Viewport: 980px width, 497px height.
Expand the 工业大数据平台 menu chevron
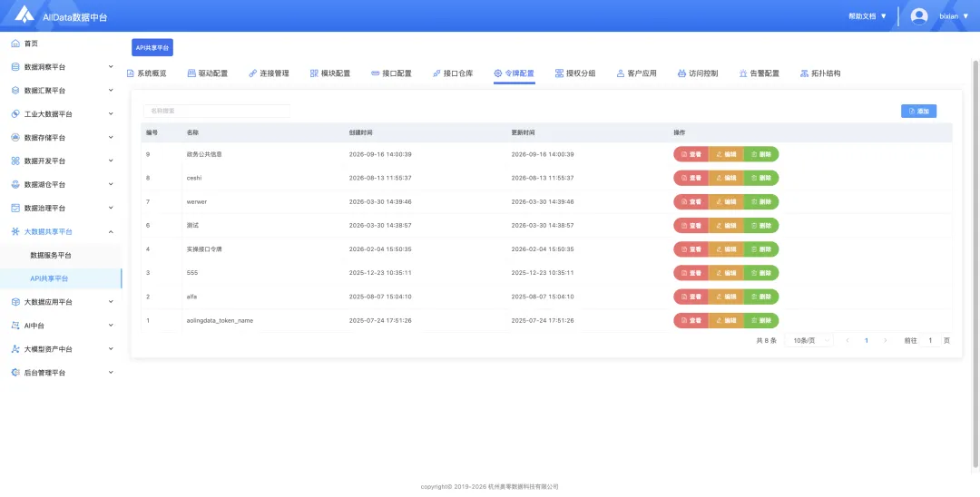(x=111, y=114)
